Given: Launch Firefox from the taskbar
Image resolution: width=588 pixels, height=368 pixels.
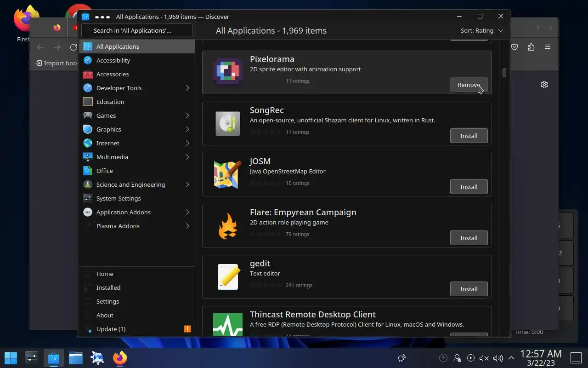Looking at the screenshot, I should click(120, 357).
